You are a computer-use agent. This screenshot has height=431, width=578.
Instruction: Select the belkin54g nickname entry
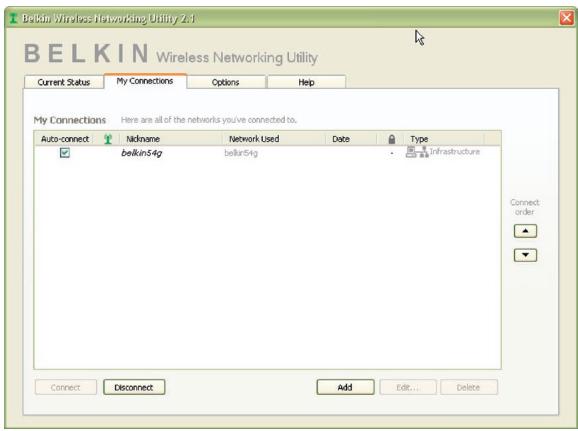coord(142,153)
